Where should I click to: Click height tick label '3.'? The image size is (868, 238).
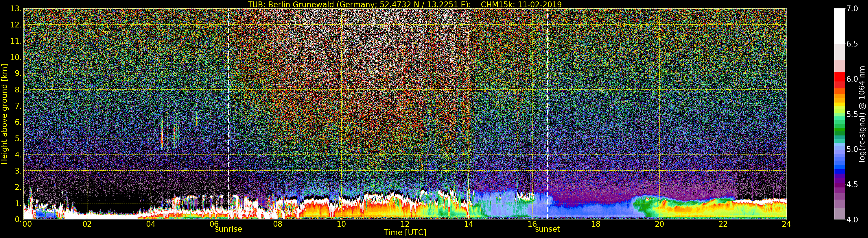click(18, 171)
